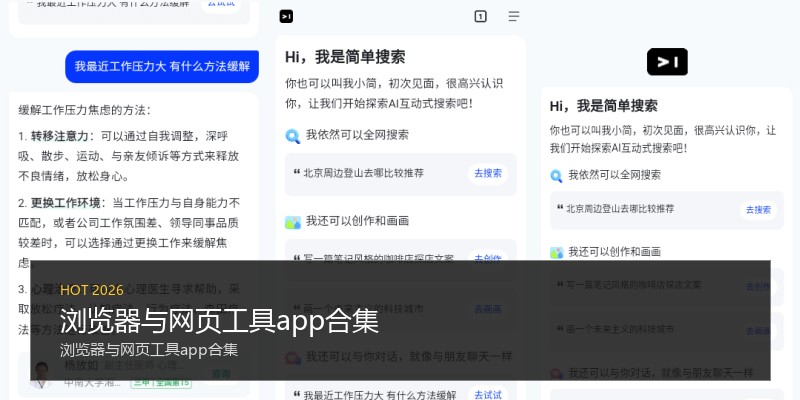This screenshot has height=400, width=800.
Task: Click text 缓解工作压力焦虑的方法
Action: coord(85,110)
